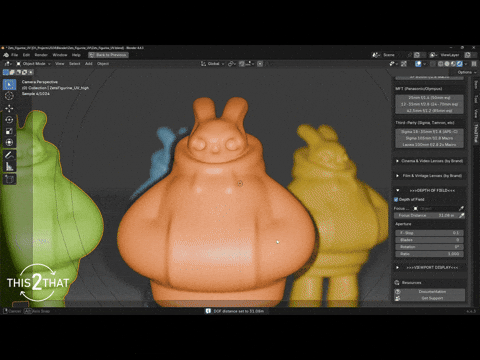Click the Documentation help icon
480x360 pixels.
(398, 292)
